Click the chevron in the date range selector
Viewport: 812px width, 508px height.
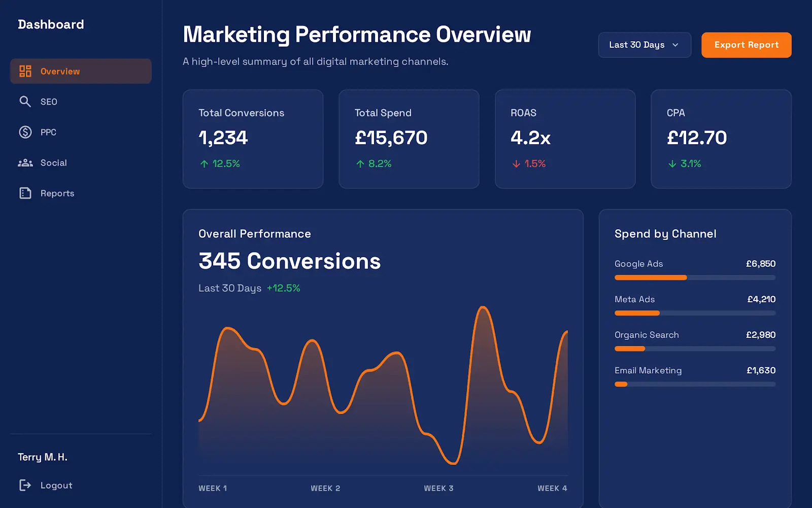pyautogui.click(x=675, y=45)
